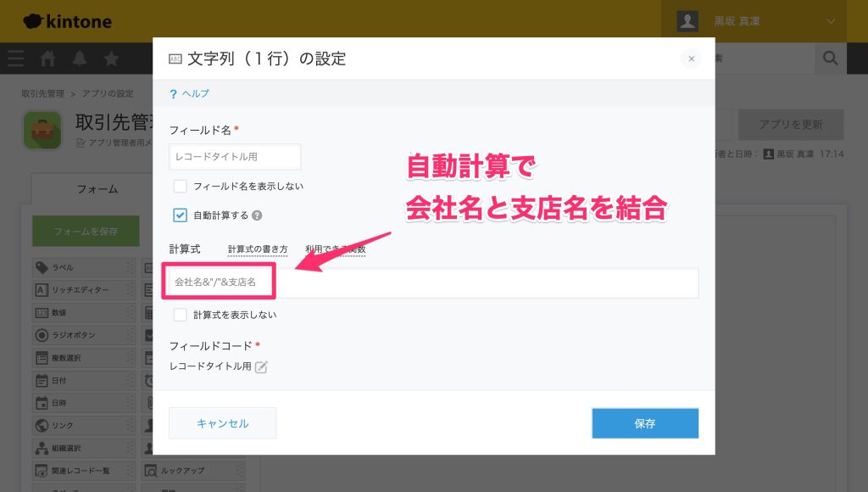Select the 複数選択 field icon
This screenshot has width=868, height=492.
coord(42,358)
